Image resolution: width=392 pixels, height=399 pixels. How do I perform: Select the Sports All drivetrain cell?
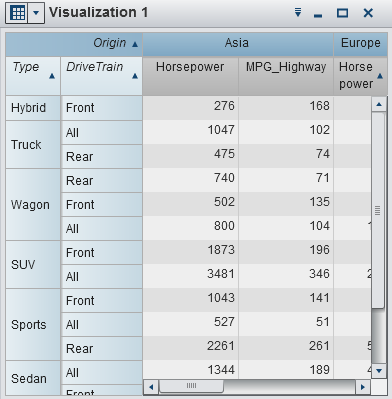tap(102, 324)
